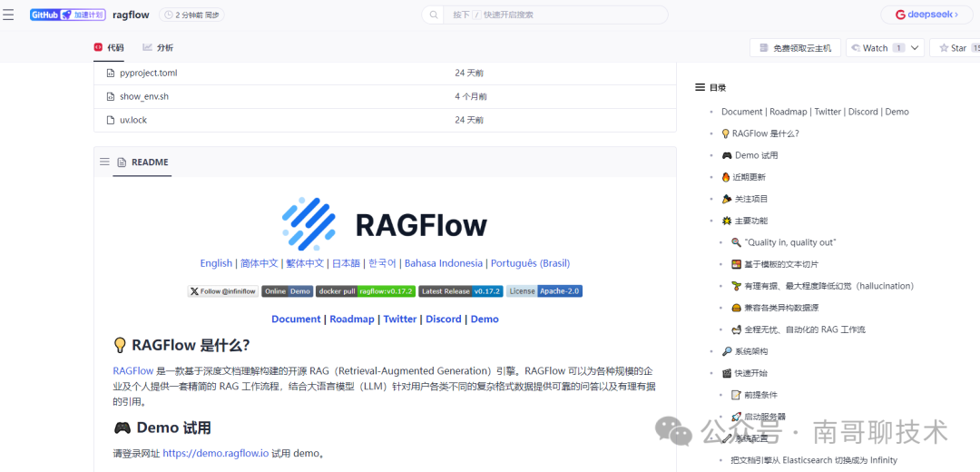The image size is (980, 472).
Task: Click the Online Demo badge
Action: pos(287,291)
